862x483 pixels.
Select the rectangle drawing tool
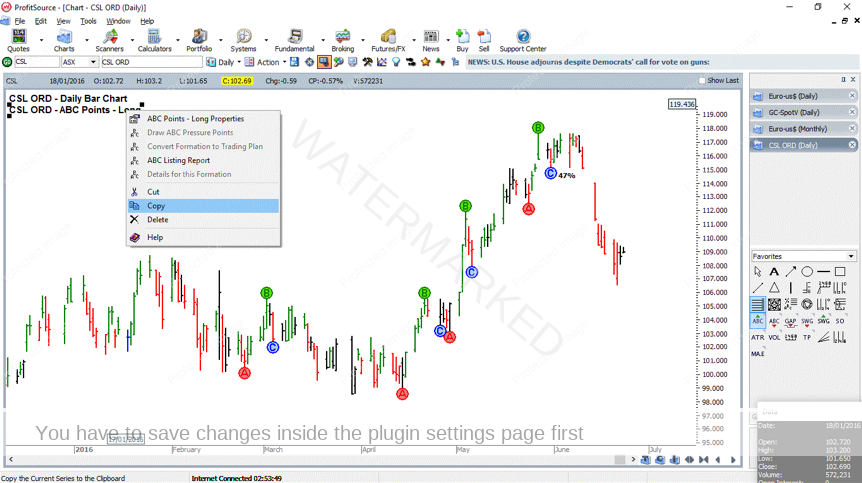pyautogui.click(x=840, y=271)
